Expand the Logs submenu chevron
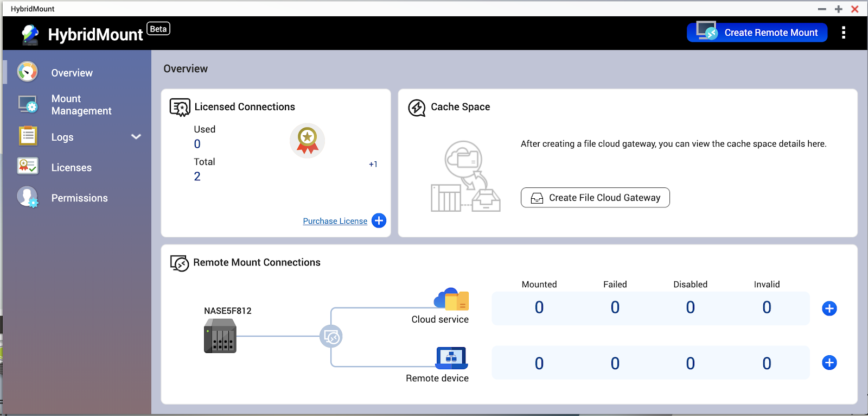 click(x=136, y=137)
